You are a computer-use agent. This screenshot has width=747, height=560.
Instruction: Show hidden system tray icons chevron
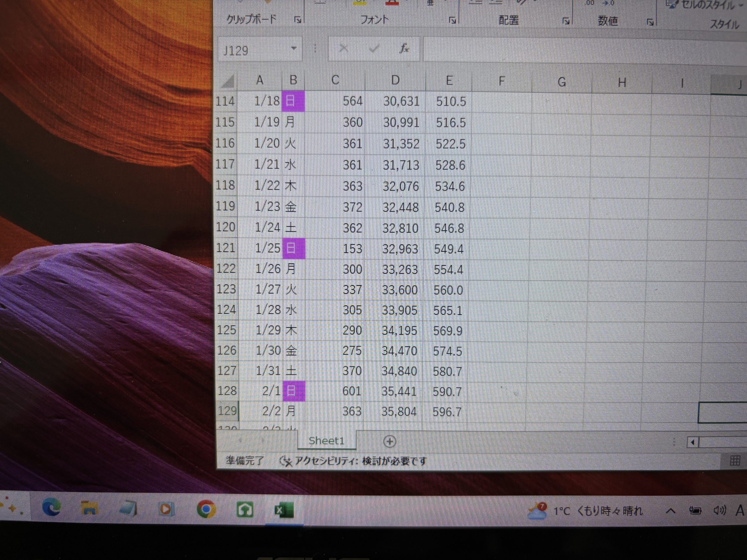(670, 511)
